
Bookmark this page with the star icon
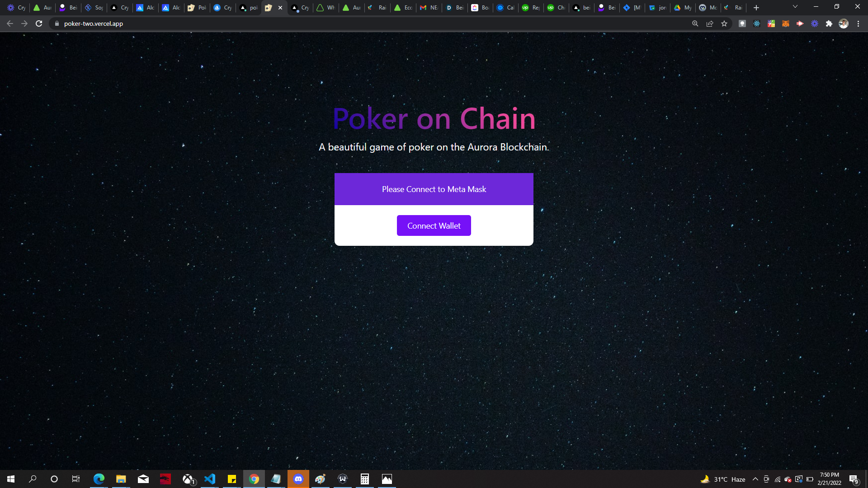[x=724, y=23]
